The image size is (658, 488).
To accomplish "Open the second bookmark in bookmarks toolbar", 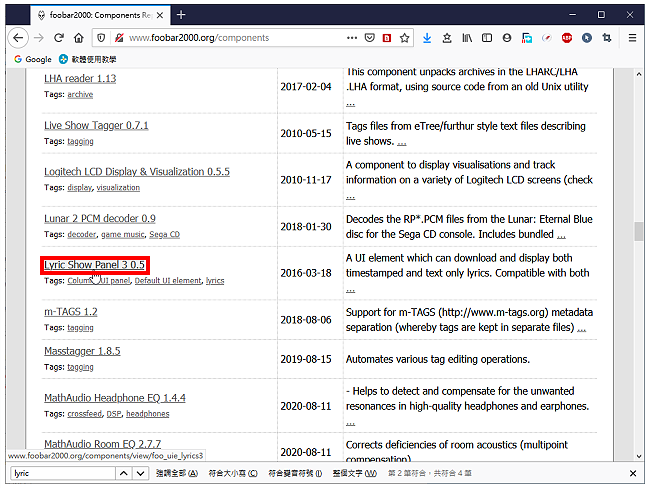I will tap(88, 59).
